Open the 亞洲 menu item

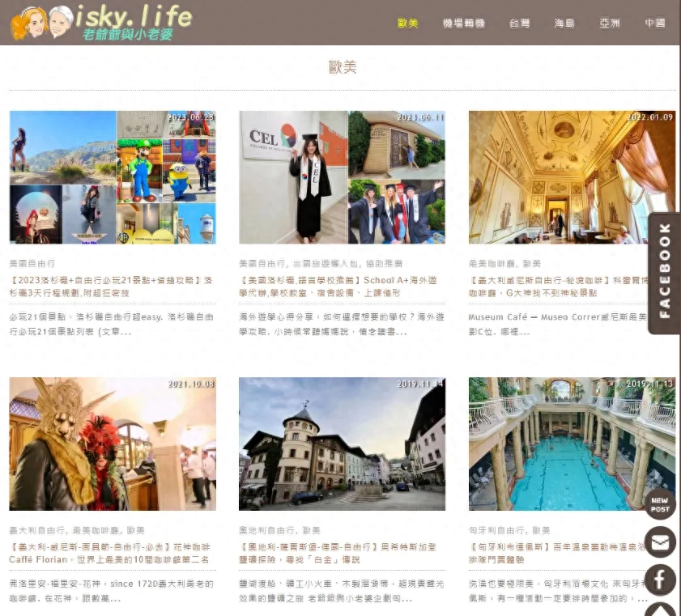pyautogui.click(x=610, y=23)
